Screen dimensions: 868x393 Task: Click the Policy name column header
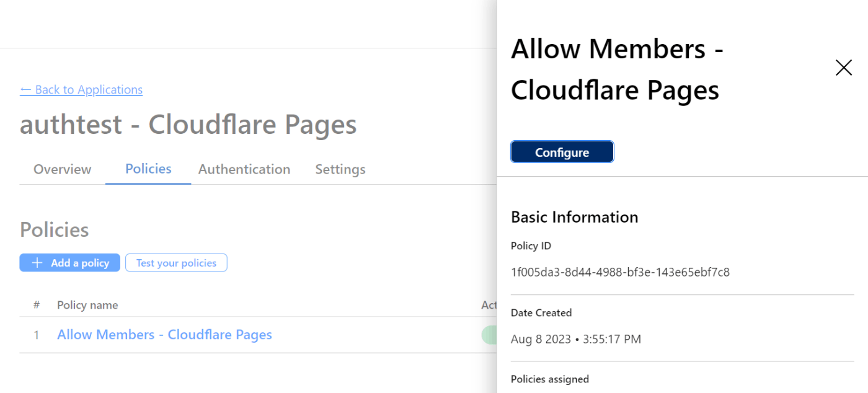87,305
